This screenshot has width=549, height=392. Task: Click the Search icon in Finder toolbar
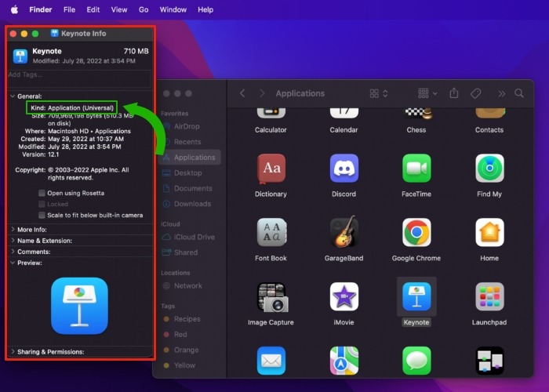pyautogui.click(x=519, y=93)
